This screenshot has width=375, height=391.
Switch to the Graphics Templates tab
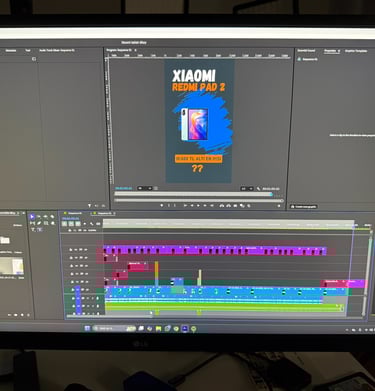tap(356, 51)
